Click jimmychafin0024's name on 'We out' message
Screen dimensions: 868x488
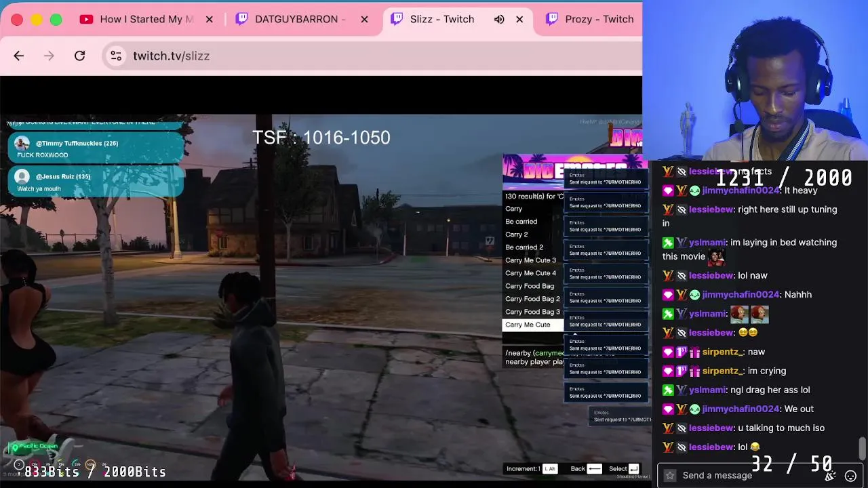click(x=741, y=409)
